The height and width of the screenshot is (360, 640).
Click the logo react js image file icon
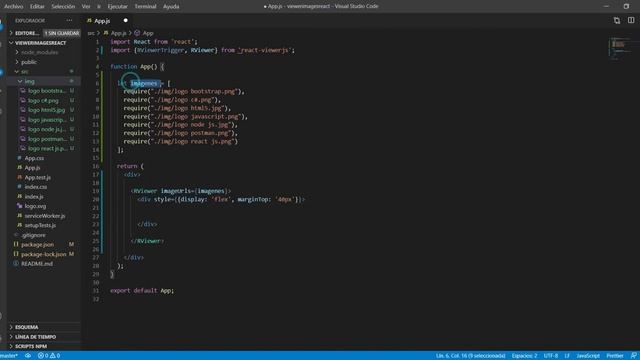pyautogui.click(x=23, y=149)
